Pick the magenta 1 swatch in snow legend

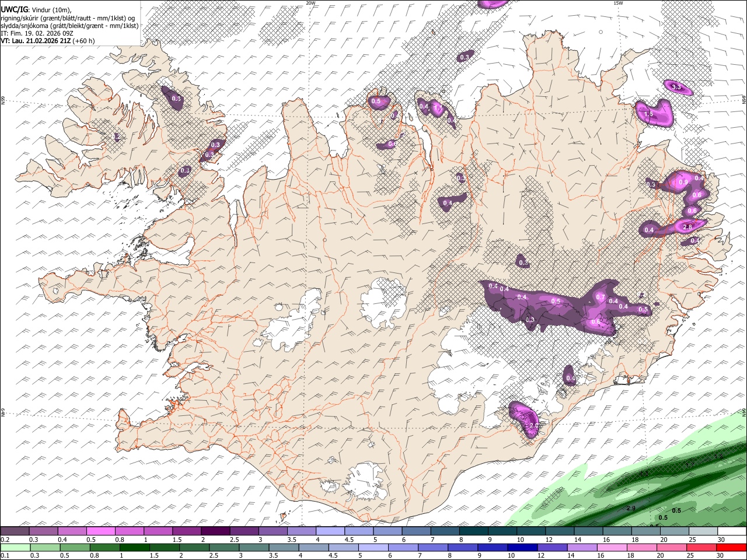tap(158, 531)
